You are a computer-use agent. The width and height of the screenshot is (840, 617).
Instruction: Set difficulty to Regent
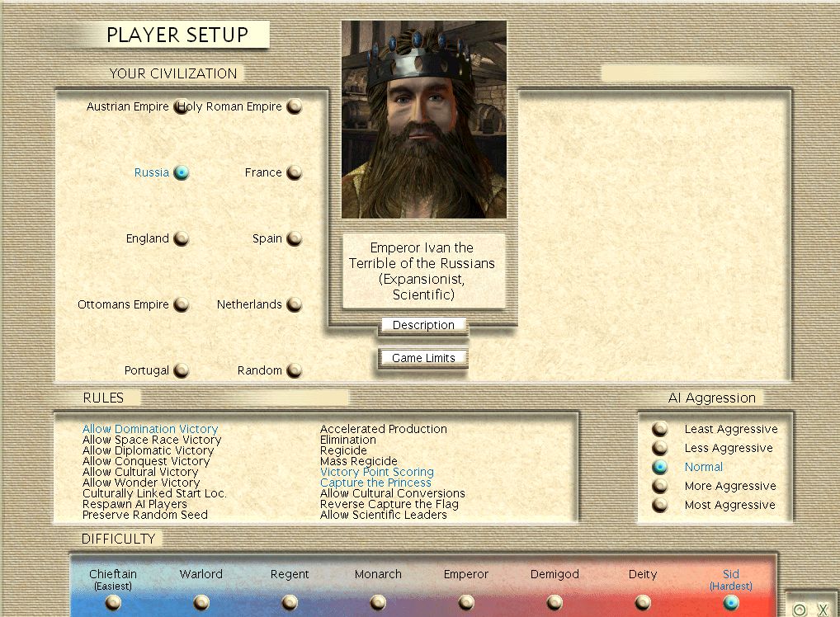[290, 603]
